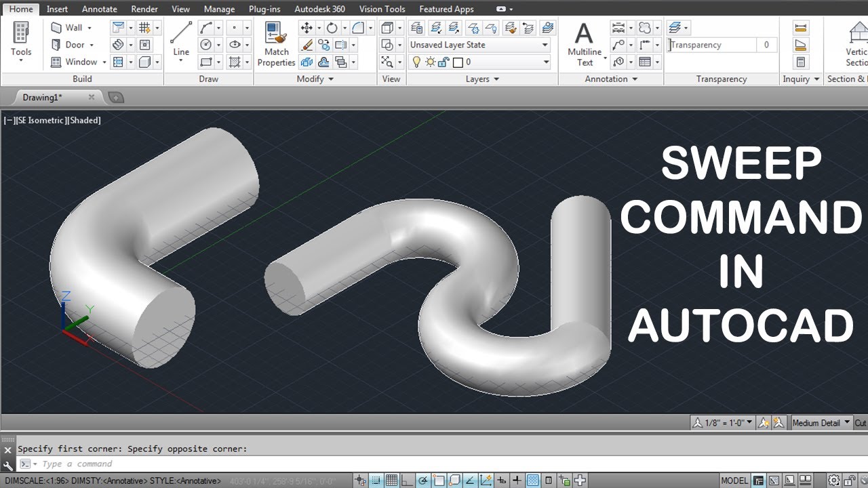Click the layer 0 color swatch
Screen dimensions: 868x488
coord(458,62)
